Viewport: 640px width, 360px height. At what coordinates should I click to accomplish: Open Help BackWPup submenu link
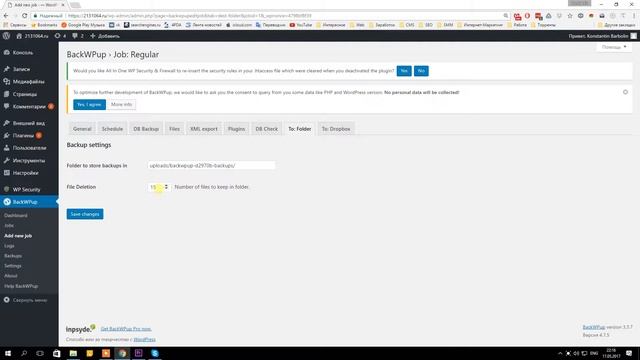pyautogui.click(x=21, y=286)
